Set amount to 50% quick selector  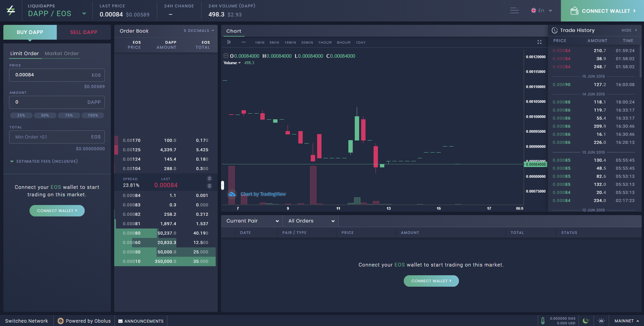(x=45, y=115)
